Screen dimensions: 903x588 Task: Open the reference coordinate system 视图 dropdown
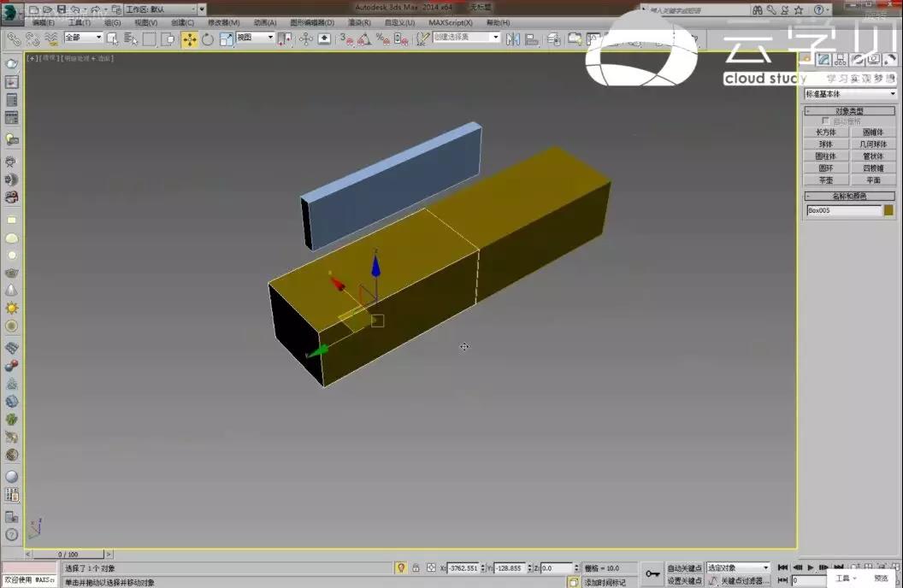(255, 38)
